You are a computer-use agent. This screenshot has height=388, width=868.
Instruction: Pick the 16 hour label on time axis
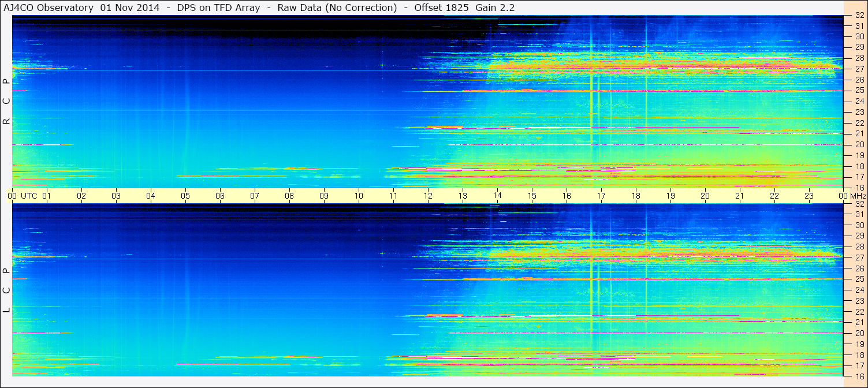click(567, 196)
